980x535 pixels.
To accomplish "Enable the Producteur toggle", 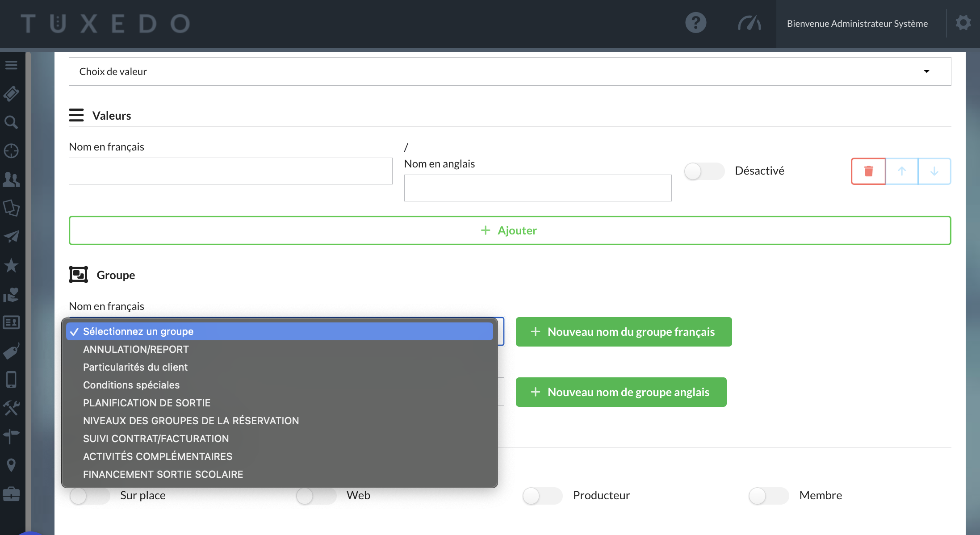I will [542, 496].
